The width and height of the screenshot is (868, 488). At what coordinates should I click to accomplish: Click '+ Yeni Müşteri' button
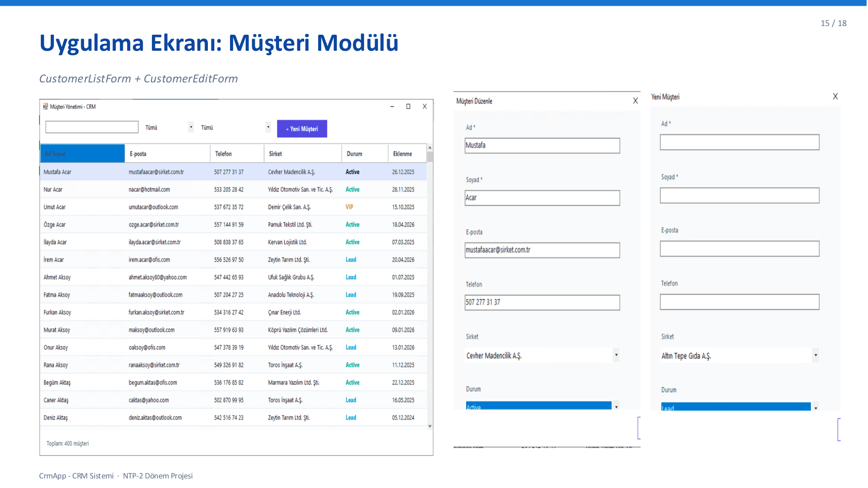(x=302, y=129)
